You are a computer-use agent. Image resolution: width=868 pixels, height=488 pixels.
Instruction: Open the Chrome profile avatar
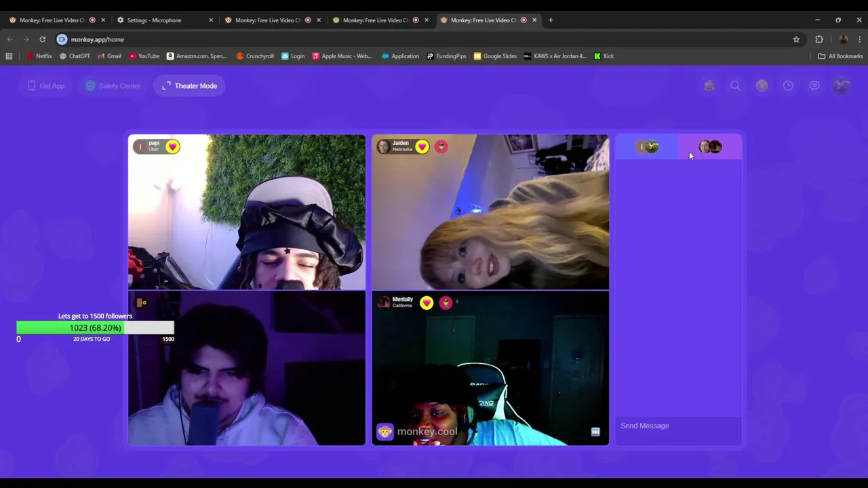[x=843, y=39]
